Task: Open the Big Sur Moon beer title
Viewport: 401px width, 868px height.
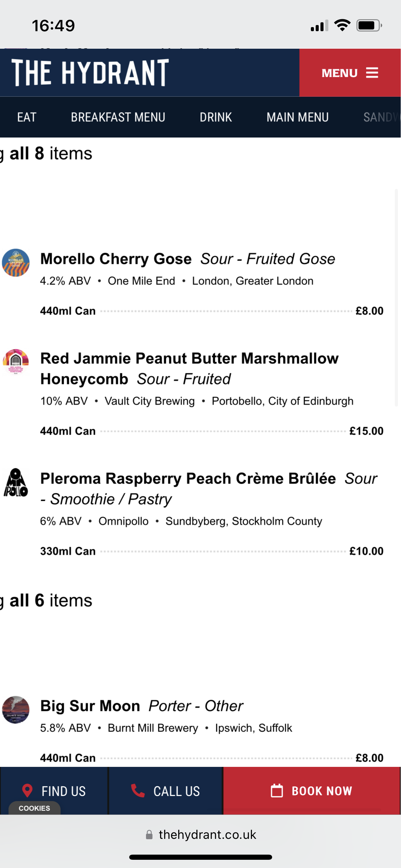Action: (90, 706)
